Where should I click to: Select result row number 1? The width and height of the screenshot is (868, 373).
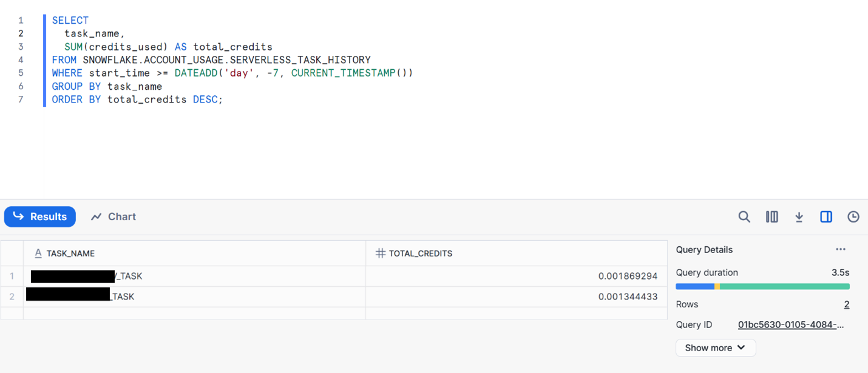(12, 276)
